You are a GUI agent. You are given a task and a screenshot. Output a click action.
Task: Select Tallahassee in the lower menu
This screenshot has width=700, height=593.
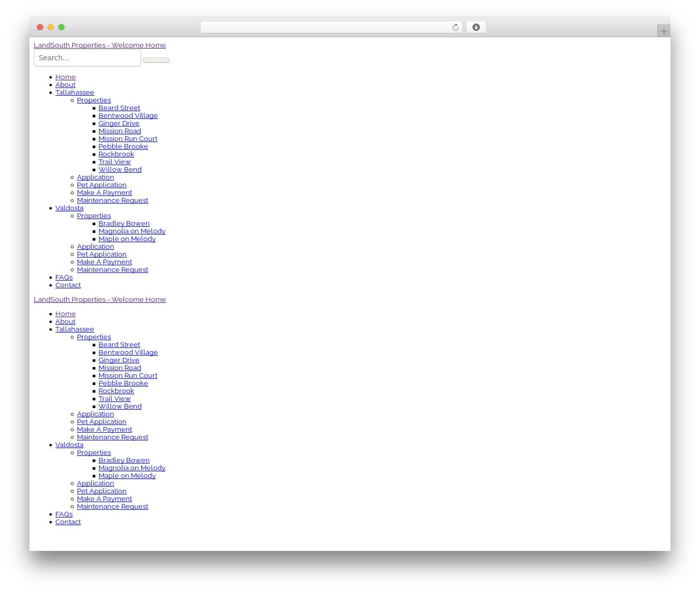(x=74, y=329)
